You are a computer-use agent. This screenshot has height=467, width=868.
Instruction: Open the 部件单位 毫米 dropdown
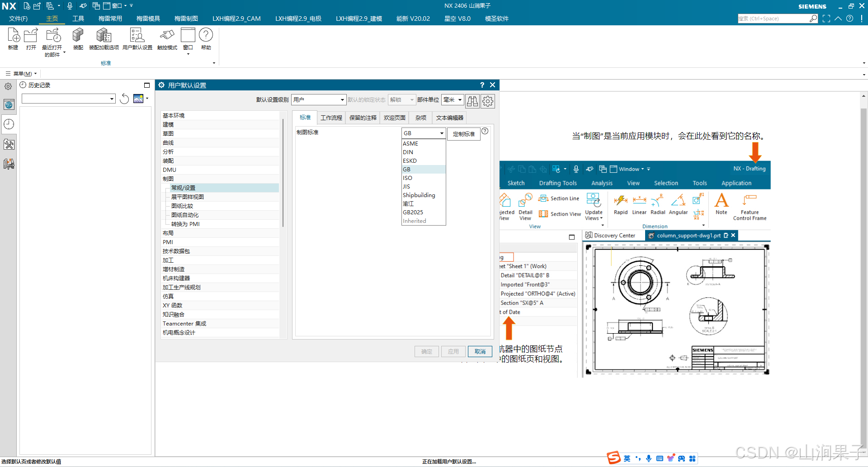[453, 99]
